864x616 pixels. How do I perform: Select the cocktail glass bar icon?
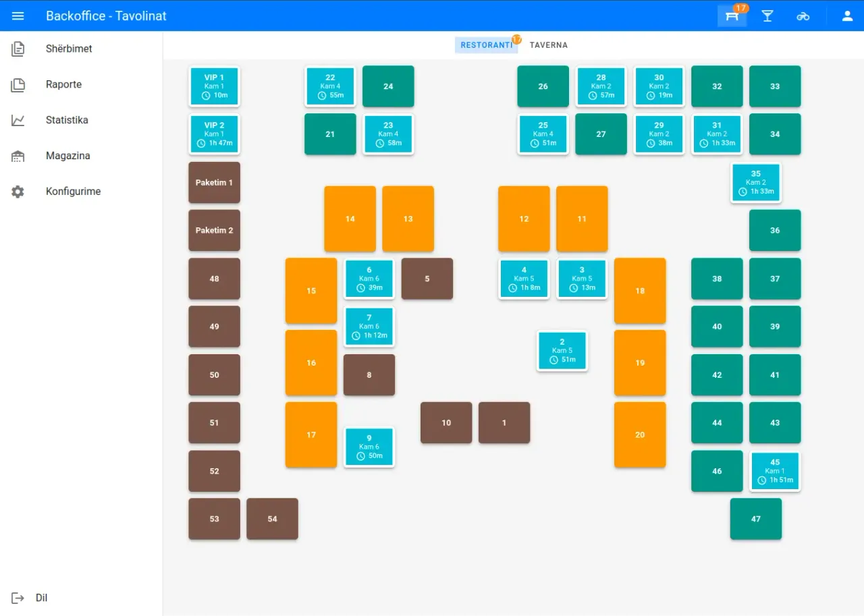click(767, 16)
